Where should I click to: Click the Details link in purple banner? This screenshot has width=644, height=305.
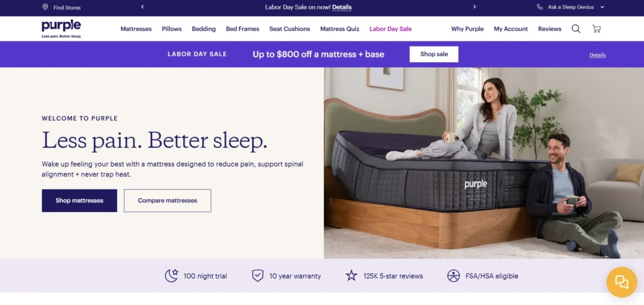pyautogui.click(x=597, y=55)
